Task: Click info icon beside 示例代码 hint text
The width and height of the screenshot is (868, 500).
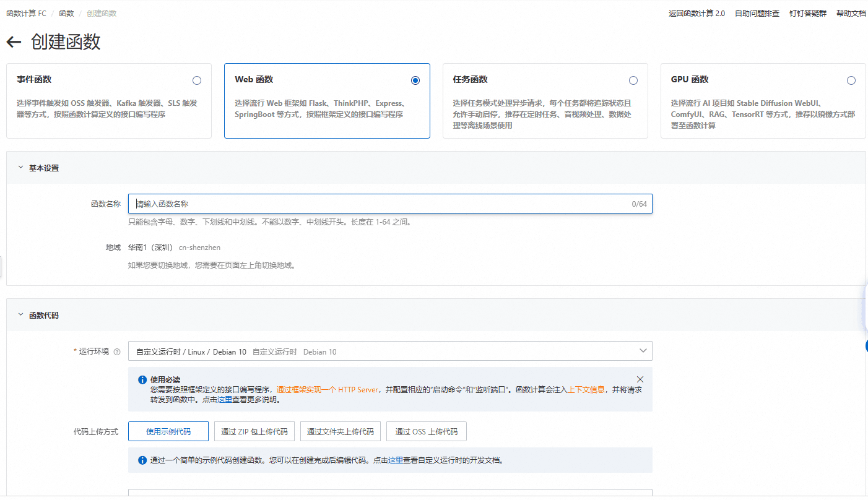Action: [142, 460]
